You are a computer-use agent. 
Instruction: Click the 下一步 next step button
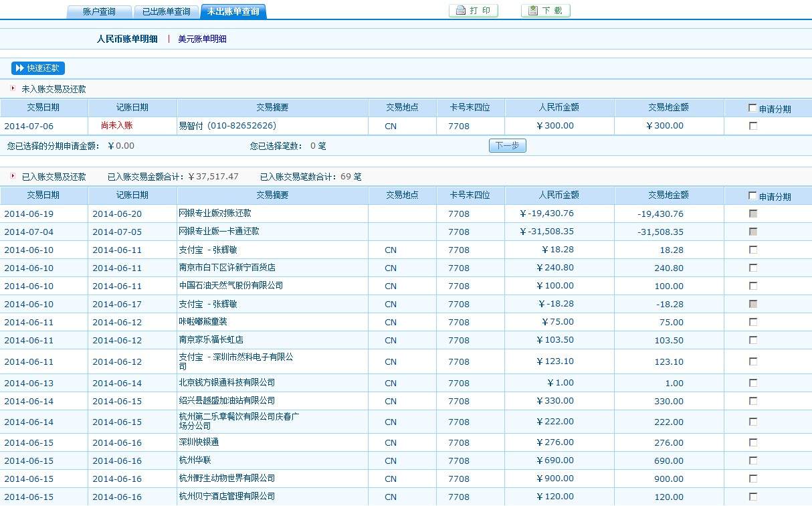(508, 146)
